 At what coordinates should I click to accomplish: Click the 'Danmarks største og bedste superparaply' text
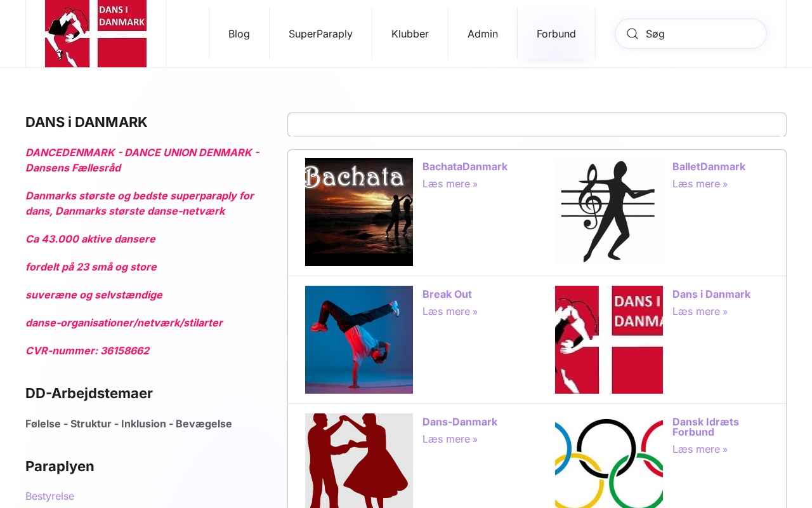pyautogui.click(x=140, y=203)
